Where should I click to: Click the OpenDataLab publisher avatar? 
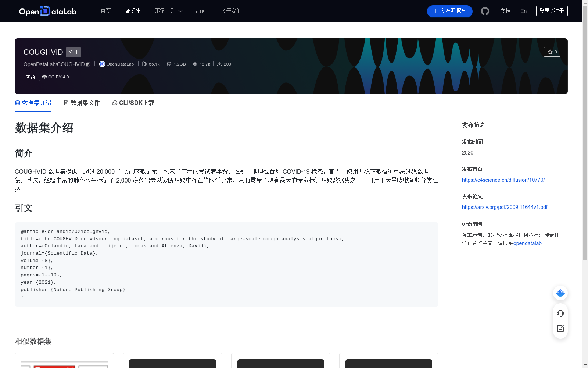tap(102, 64)
